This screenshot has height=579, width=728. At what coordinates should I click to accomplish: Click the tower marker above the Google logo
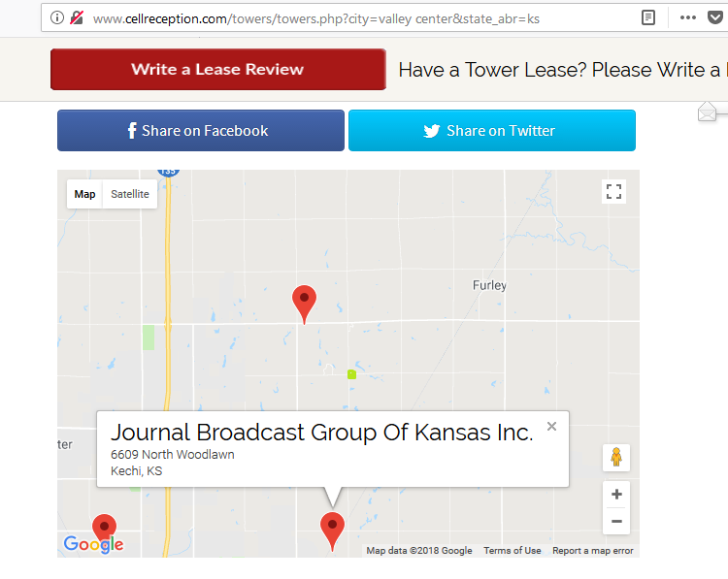[104, 529]
